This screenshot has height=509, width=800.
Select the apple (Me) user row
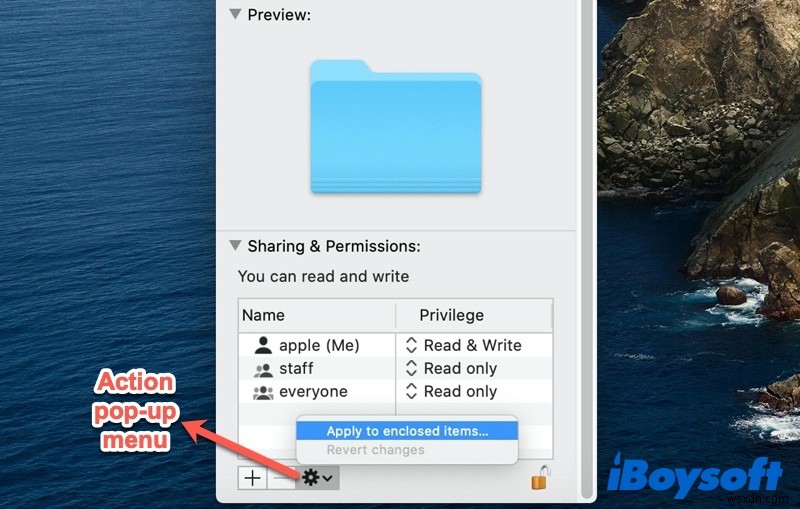395,345
